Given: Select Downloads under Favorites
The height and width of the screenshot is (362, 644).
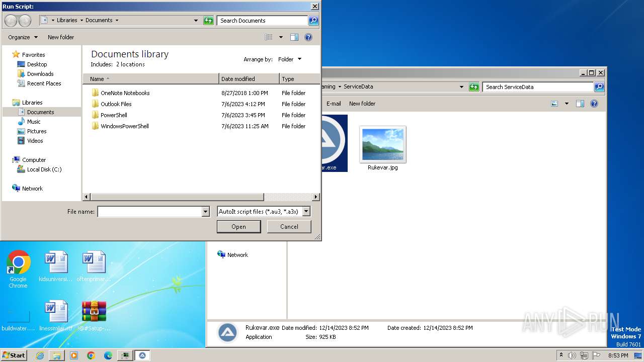Looking at the screenshot, I should click(x=40, y=74).
